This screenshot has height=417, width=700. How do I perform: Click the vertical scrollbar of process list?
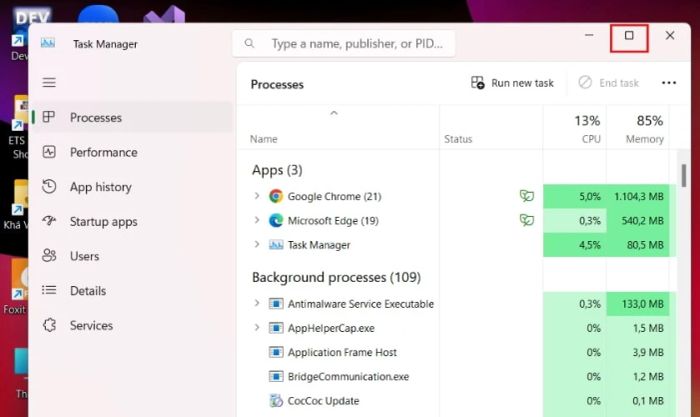click(684, 200)
